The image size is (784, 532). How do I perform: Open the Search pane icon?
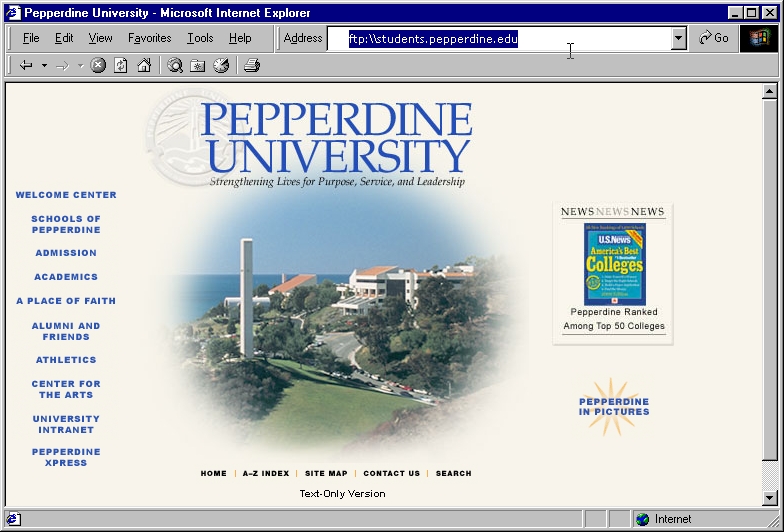click(x=174, y=65)
